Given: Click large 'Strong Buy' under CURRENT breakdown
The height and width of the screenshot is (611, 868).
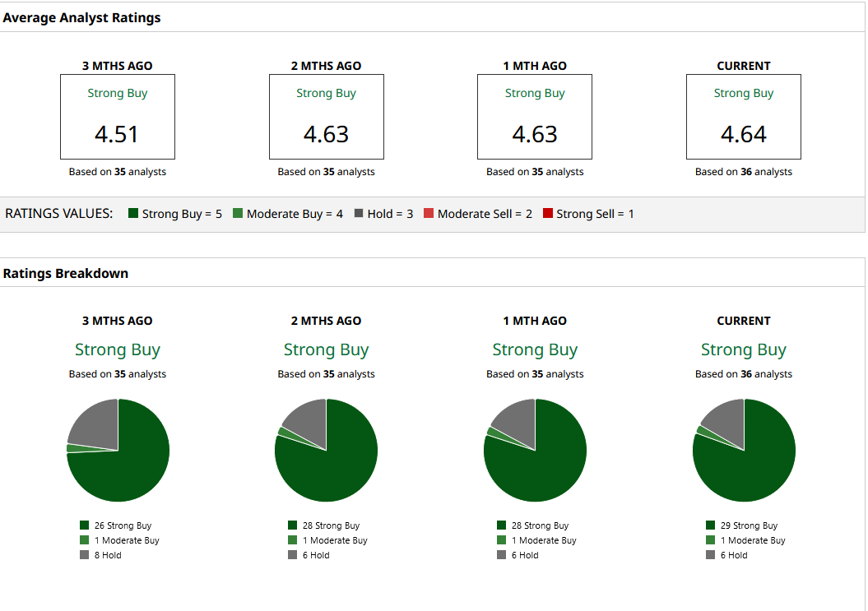Looking at the screenshot, I should [744, 349].
